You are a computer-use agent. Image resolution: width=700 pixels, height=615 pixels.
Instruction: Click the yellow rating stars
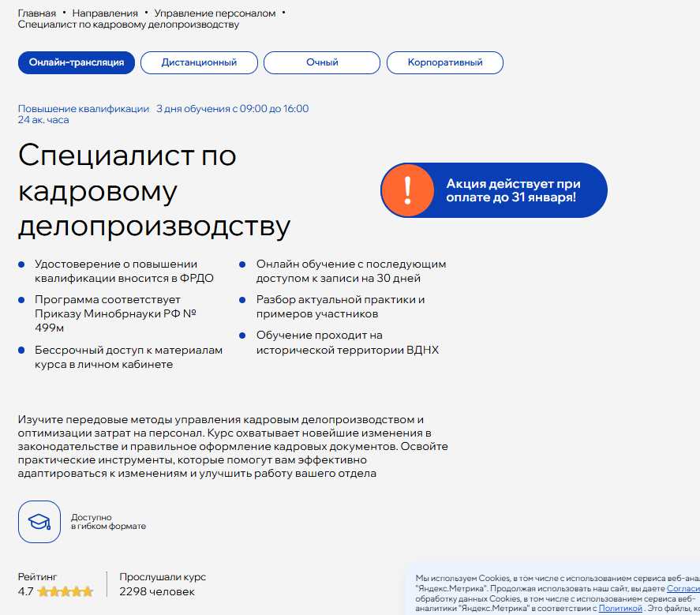(65, 591)
